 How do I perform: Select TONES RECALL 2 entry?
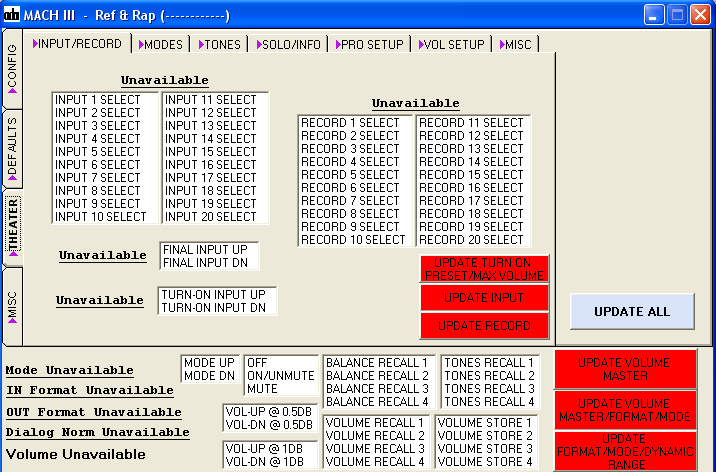pyautogui.click(x=489, y=376)
